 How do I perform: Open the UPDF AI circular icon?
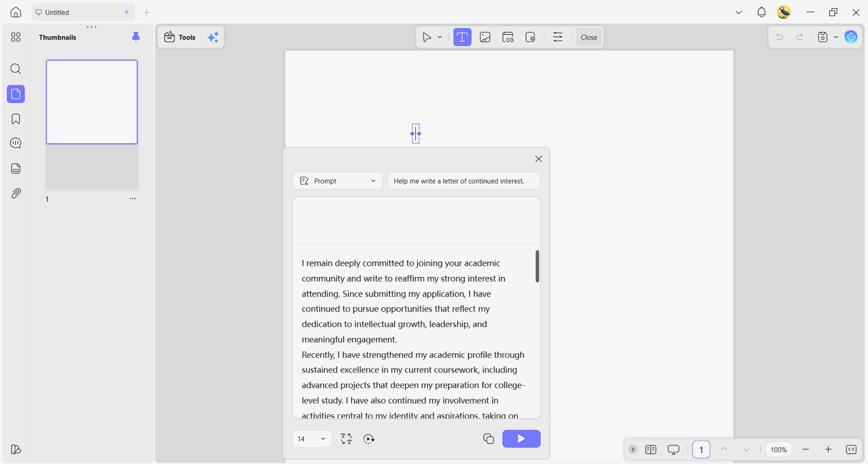[851, 37]
